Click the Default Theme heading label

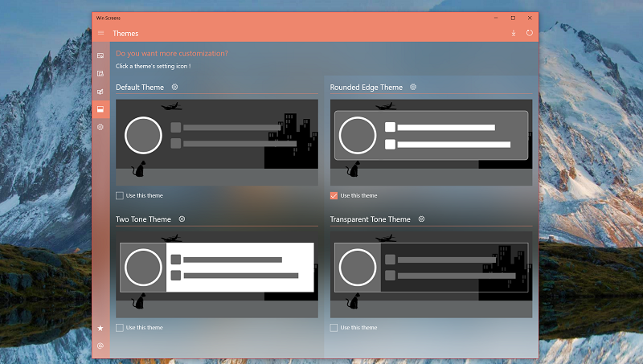pos(140,88)
